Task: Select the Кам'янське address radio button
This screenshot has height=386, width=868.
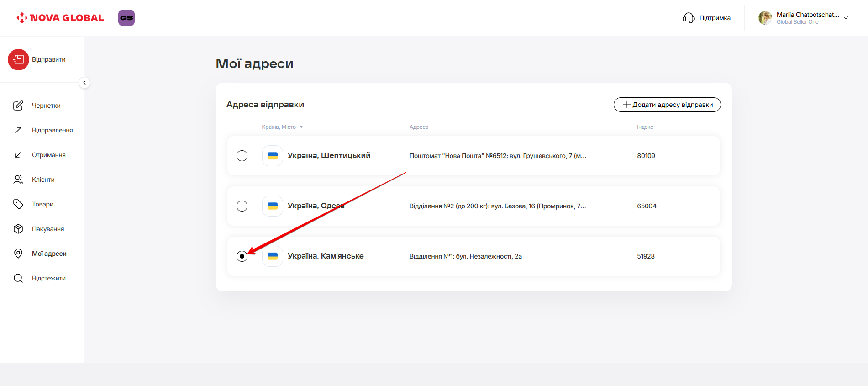Action: (242, 256)
